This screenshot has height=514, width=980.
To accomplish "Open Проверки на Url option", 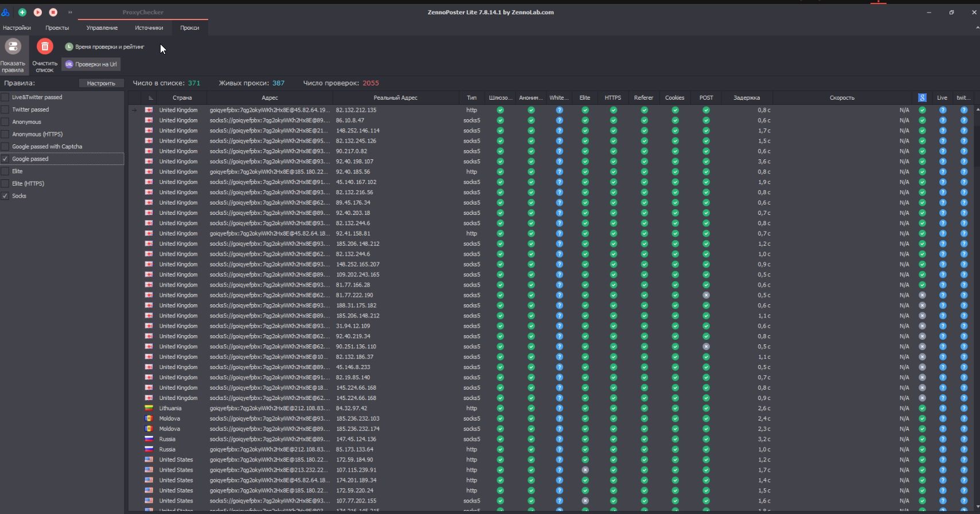I will point(91,64).
